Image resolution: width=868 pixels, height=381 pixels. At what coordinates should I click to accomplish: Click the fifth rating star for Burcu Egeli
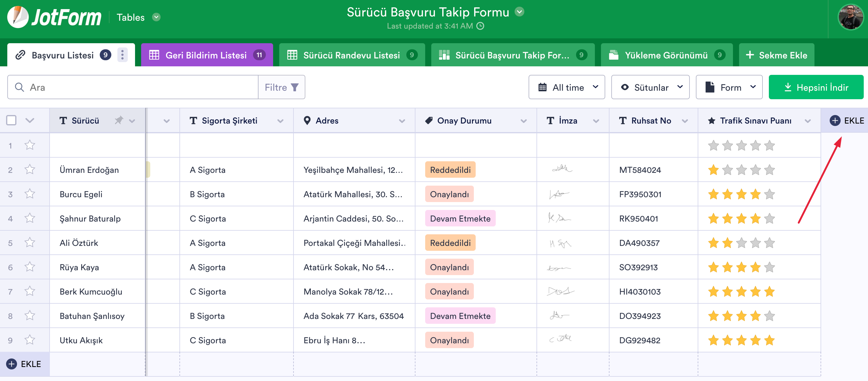769,194
